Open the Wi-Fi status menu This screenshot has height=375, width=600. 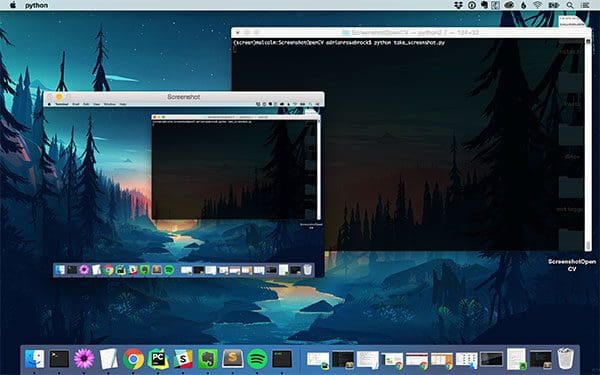538,5
